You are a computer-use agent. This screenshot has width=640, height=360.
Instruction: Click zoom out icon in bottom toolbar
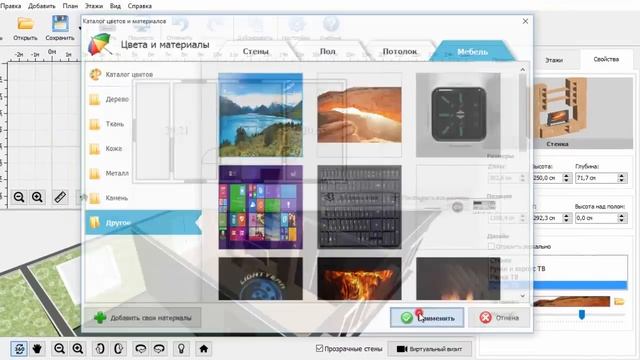(60, 349)
